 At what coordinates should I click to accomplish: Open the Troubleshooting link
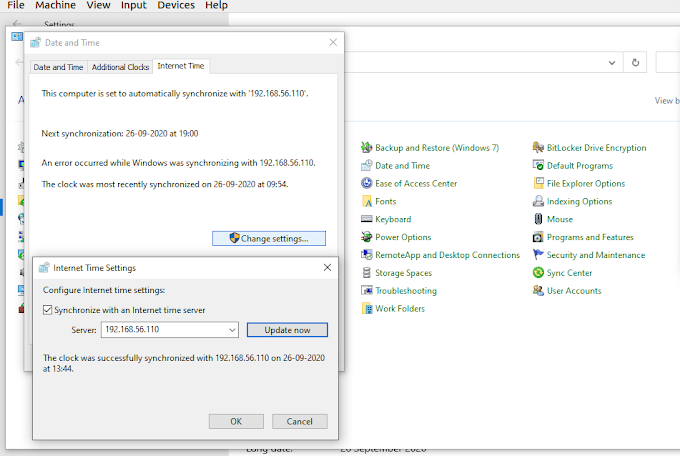pos(406,291)
